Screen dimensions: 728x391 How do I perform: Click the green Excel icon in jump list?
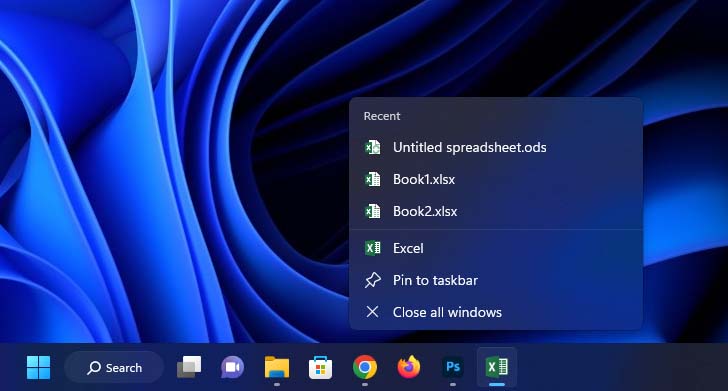372,248
